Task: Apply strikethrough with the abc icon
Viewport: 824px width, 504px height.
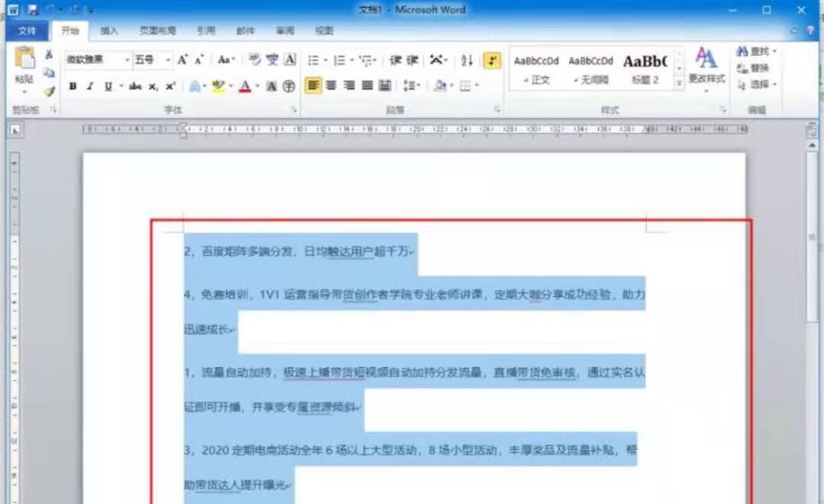Action: point(135,86)
